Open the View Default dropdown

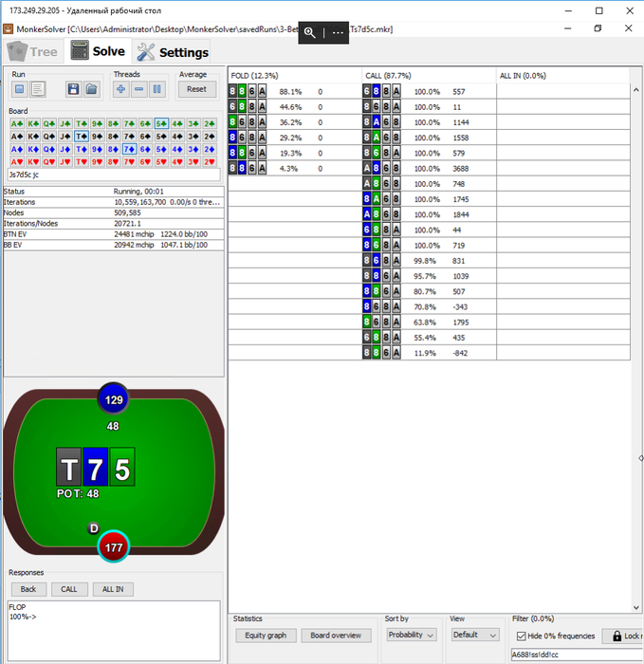[x=474, y=635]
